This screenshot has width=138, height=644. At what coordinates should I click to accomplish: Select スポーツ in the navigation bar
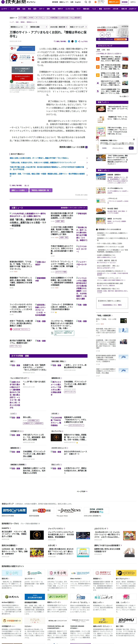click(x=42, y=9)
